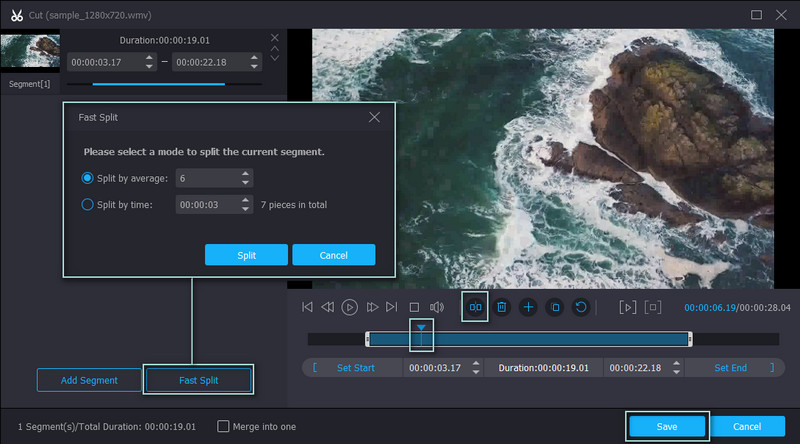
Task: Click the Split button in dialog
Action: coord(246,255)
